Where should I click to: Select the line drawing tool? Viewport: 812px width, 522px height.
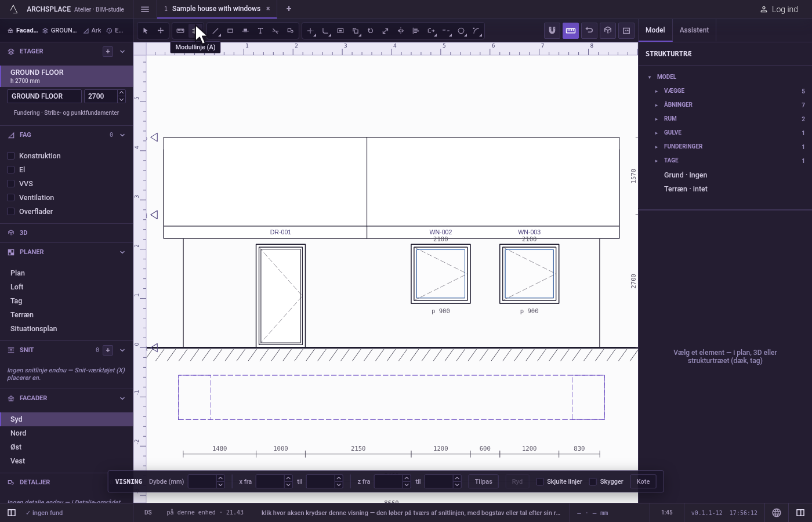(x=215, y=31)
